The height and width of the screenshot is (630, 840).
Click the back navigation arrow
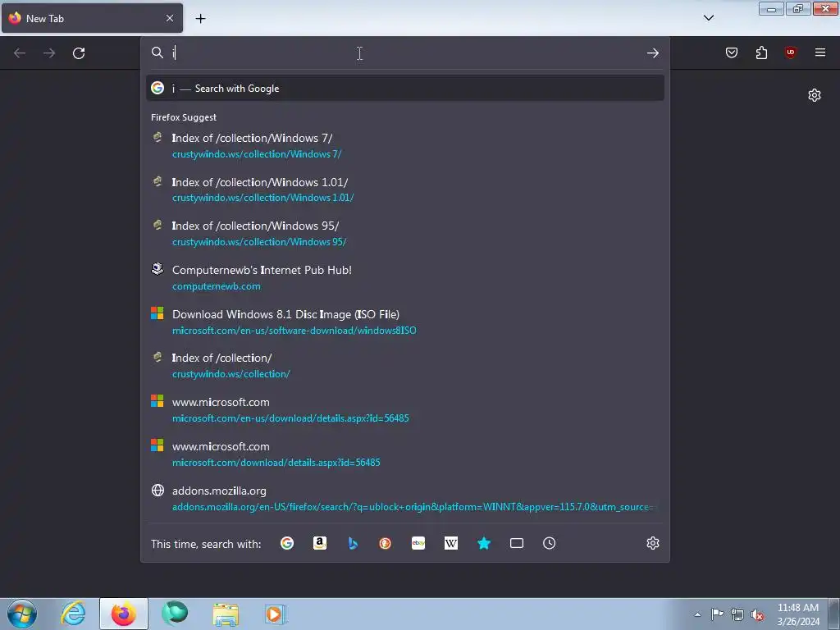click(20, 53)
